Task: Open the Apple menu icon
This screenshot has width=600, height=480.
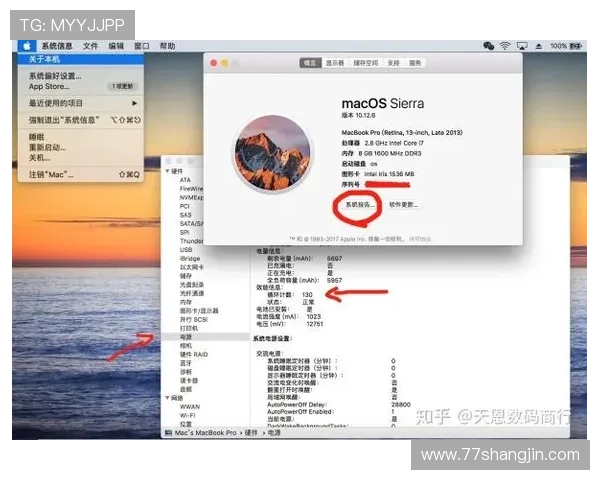Action: click(x=27, y=46)
